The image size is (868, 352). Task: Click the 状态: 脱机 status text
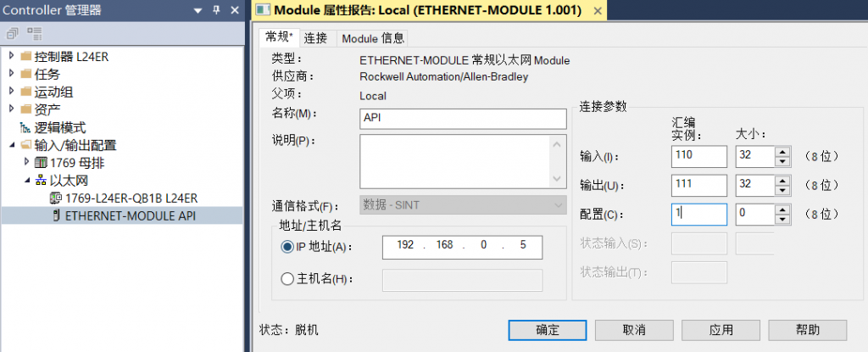point(289,331)
